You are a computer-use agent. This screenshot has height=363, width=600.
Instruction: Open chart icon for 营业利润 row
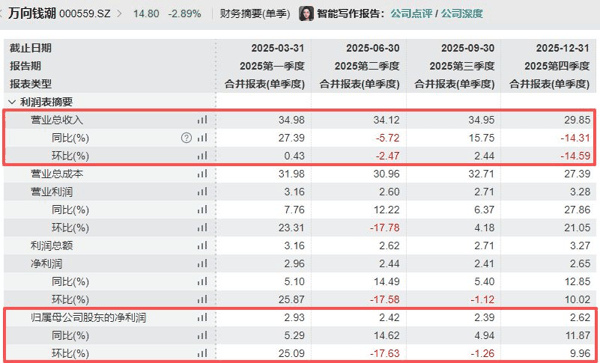(202, 192)
